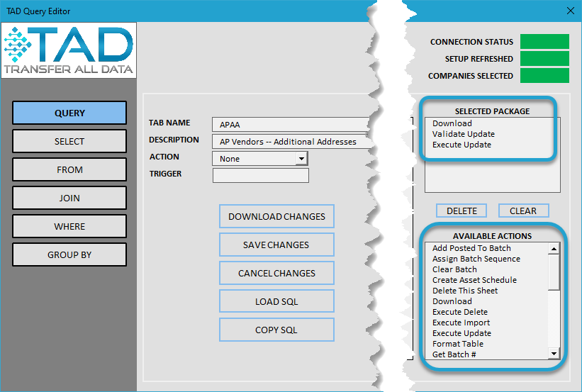Click the ACTION combo box showing None
Viewport: 582px width, 392px height.
(x=260, y=159)
